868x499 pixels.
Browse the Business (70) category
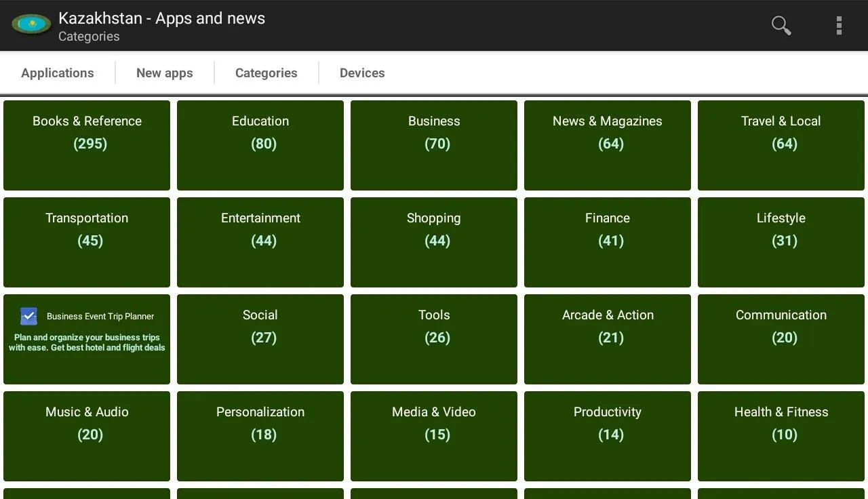click(434, 146)
